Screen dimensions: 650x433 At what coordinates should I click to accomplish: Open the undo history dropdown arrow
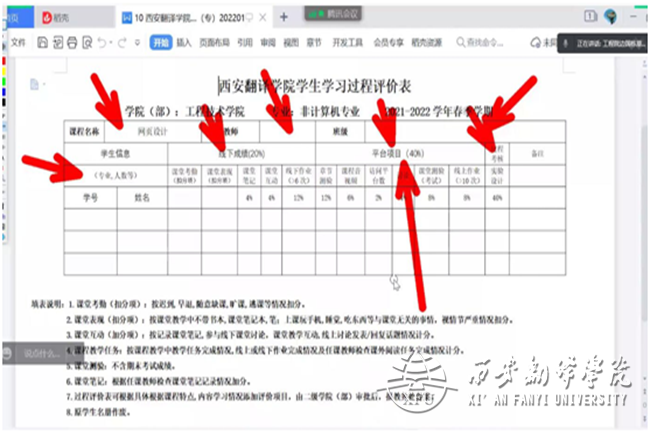coord(111,42)
